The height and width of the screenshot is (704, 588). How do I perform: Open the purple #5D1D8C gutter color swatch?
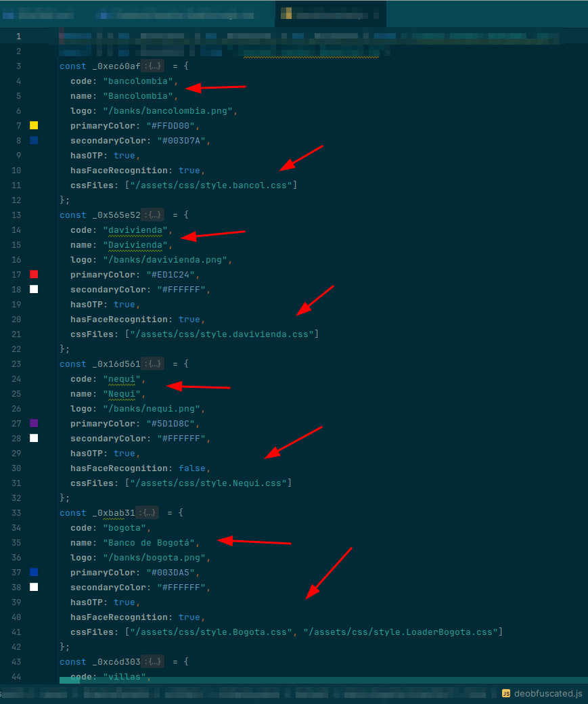point(34,423)
